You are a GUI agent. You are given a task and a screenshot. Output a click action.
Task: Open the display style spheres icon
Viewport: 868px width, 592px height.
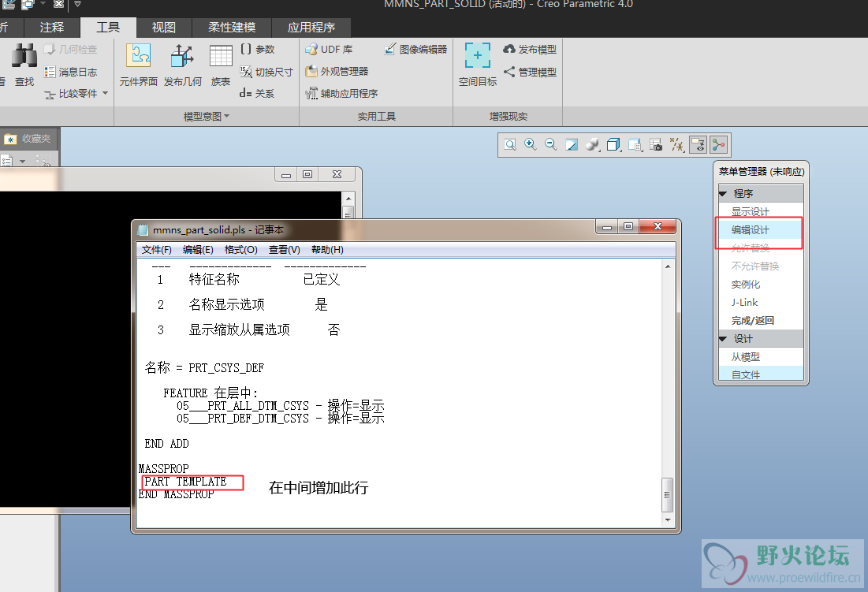[x=592, y=145]
